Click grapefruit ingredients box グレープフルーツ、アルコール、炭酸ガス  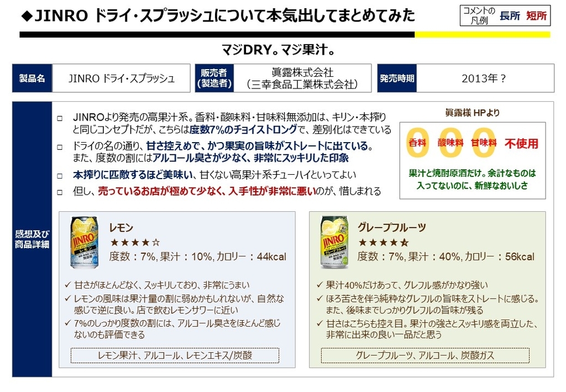tap(425, 355)
